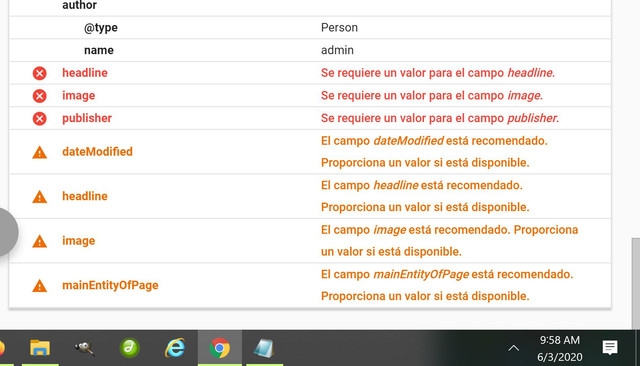Open the GIMP taskbar icon
Viewport: 640px width, 366px height.
point(84,348)
